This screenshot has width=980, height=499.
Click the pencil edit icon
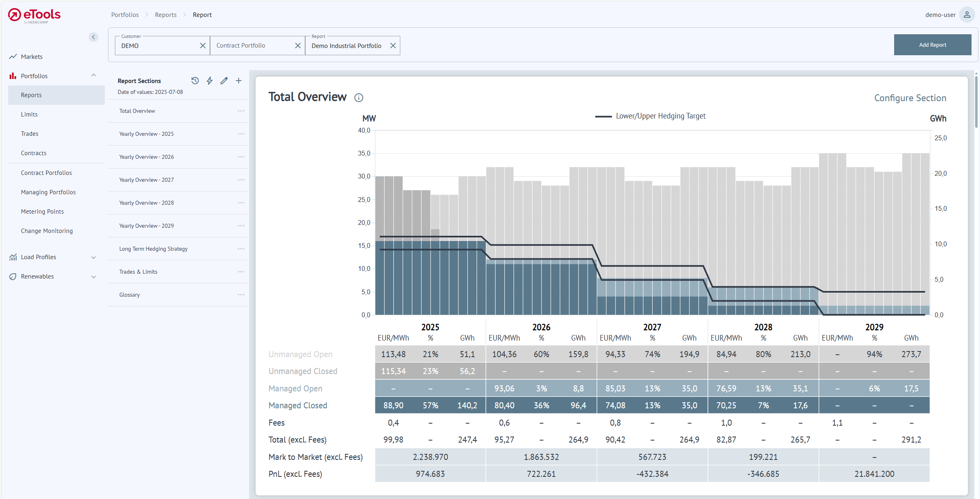tap(224, 81)
